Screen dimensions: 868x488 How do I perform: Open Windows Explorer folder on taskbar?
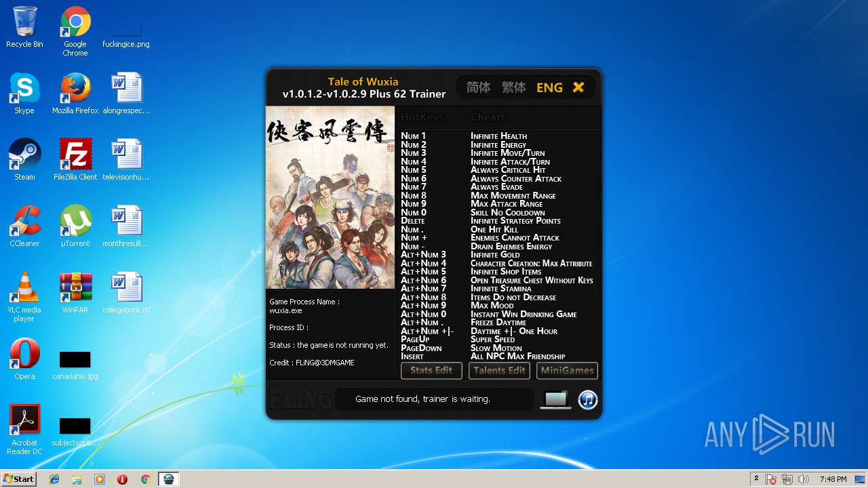click(x=77, y=479)
